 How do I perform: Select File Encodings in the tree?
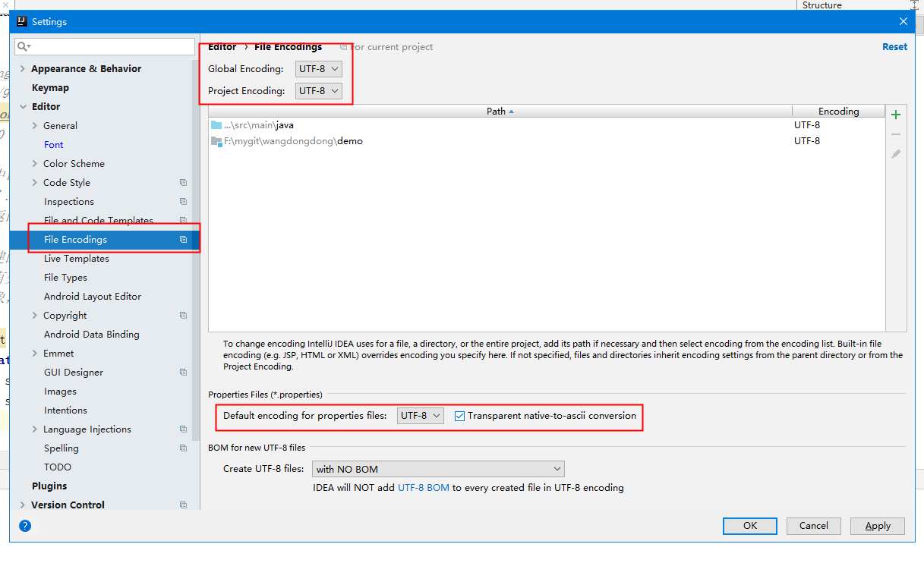point(75,240)
